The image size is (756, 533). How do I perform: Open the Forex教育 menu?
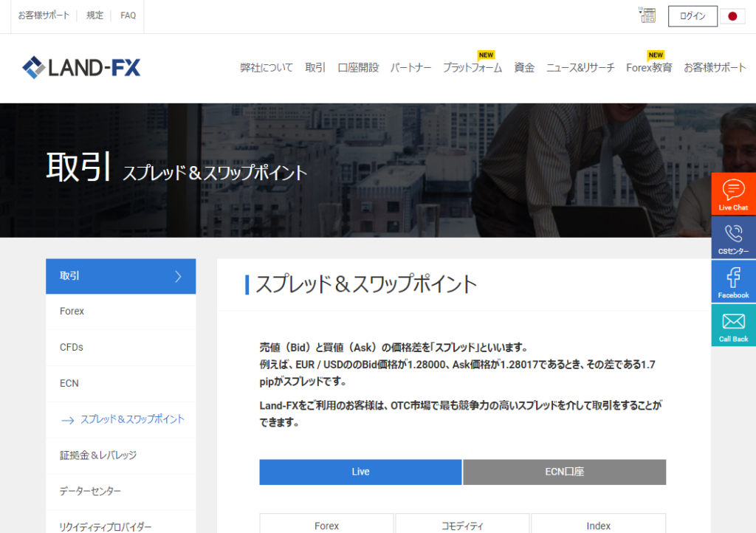pyautogui.click(x=649, y=67)
